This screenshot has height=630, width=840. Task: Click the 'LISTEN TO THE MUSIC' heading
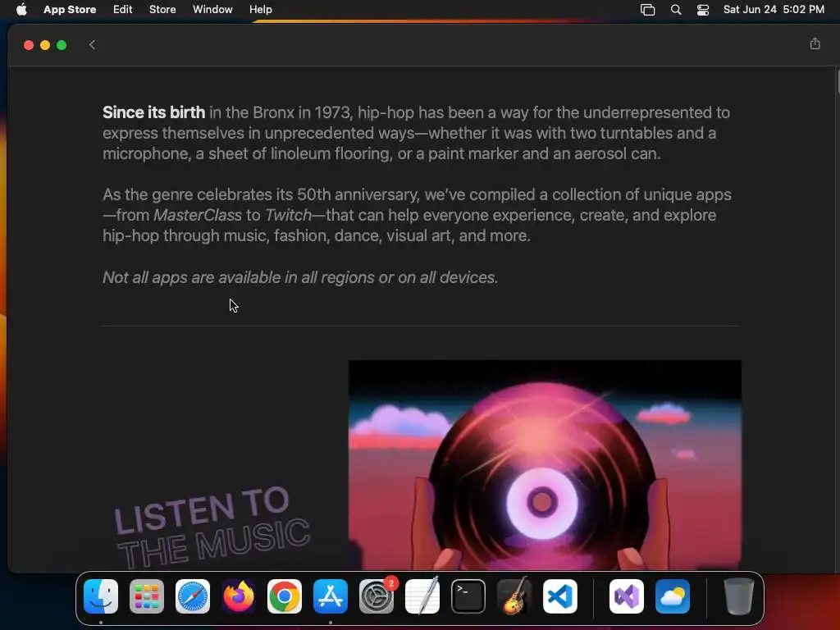click(x=212, y=527)
